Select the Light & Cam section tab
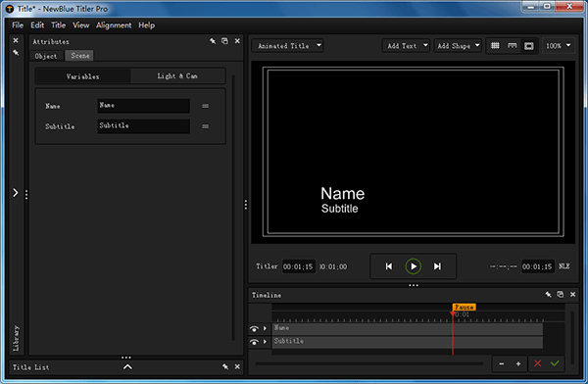This screenshot has height=384, width=588. (x=177, y=76)
